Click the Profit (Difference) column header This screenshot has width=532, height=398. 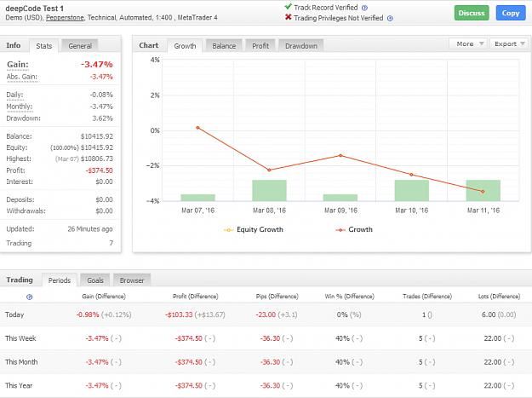point(196,297)
